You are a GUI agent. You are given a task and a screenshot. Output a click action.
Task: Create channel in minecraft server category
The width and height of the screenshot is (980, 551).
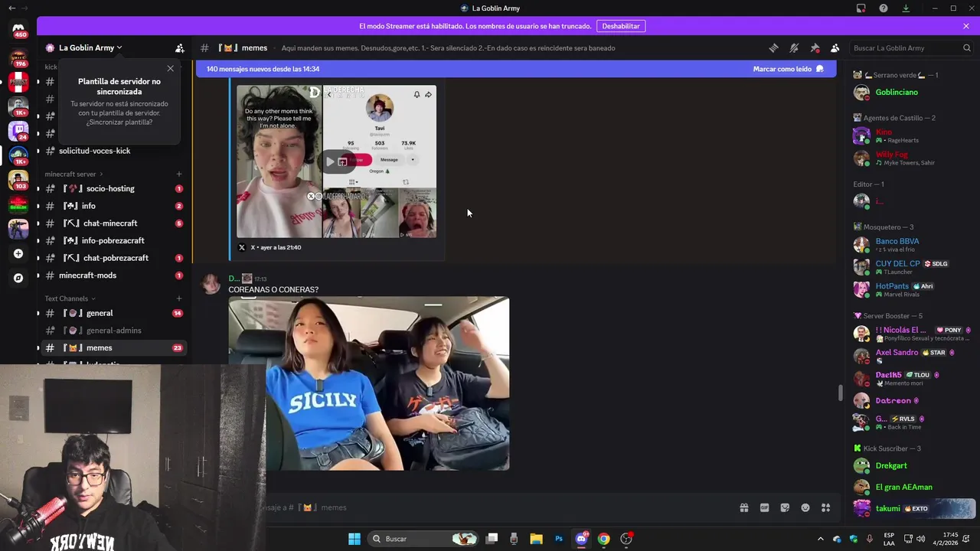[x=179, y=174]
